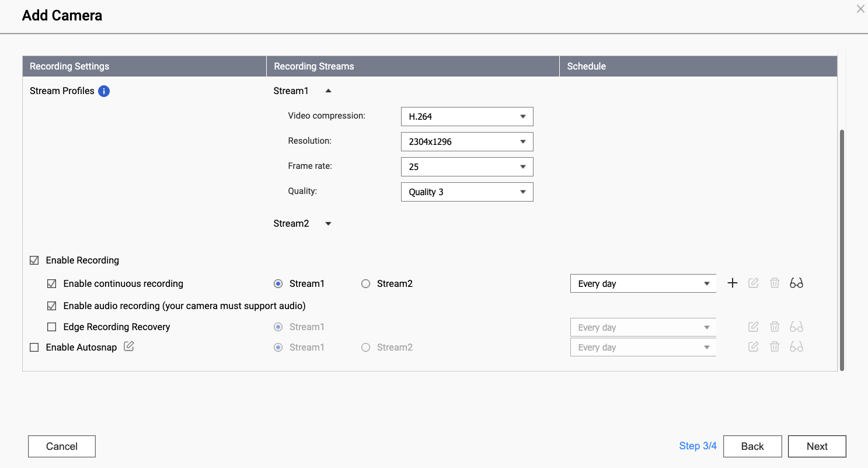
Task: Preview continuous recording schedule with glasses icon
Action: (x=796, y=283)
